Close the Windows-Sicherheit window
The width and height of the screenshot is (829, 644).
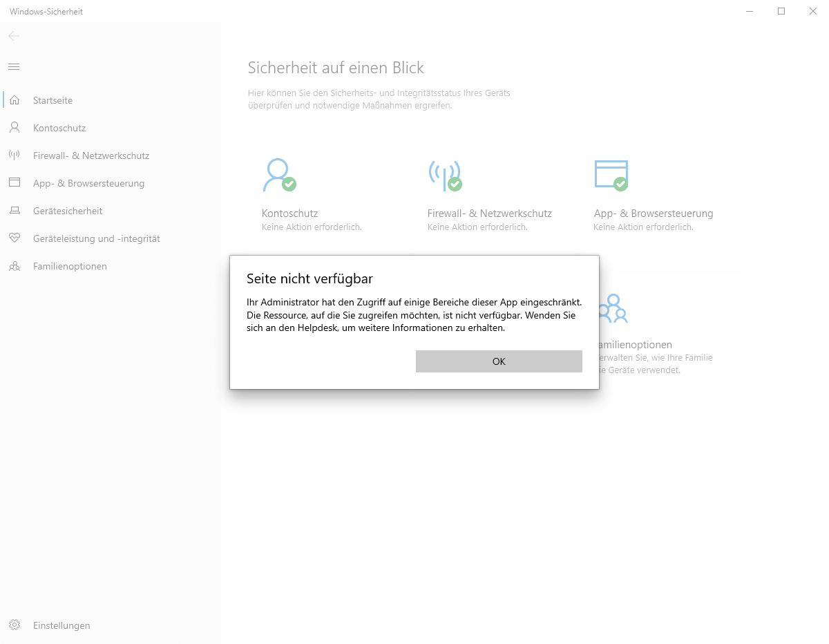[813, 11]
